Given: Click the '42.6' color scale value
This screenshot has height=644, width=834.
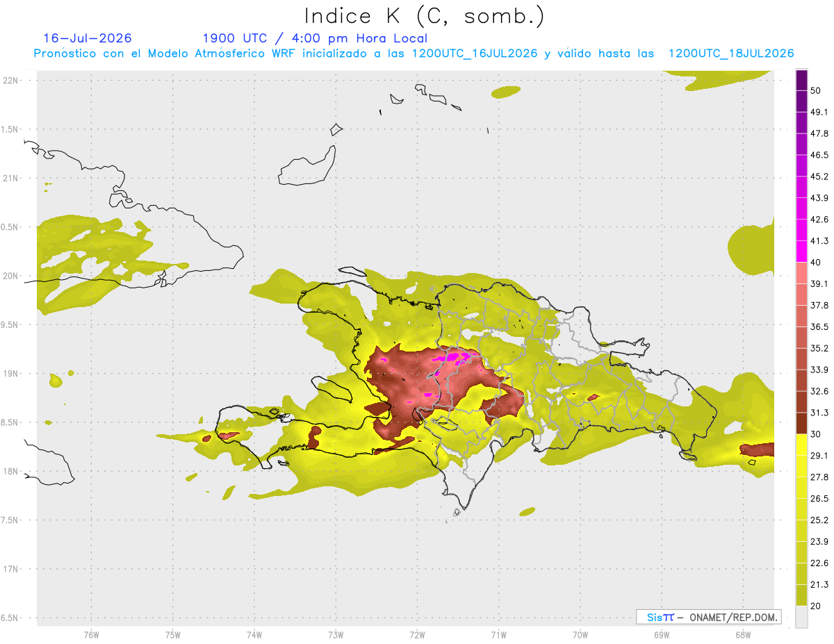Looking at the screenshot, I should [x=819, y=220].
